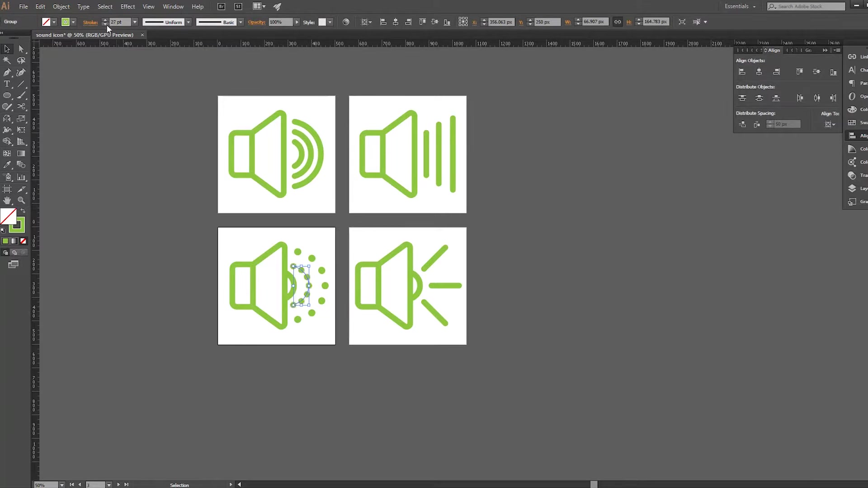Image resolution: width=868 pixels, height=488 pixels.
Task: Select the Selection tool arrow
Action: pyautogui.click(x=7, y=49)
